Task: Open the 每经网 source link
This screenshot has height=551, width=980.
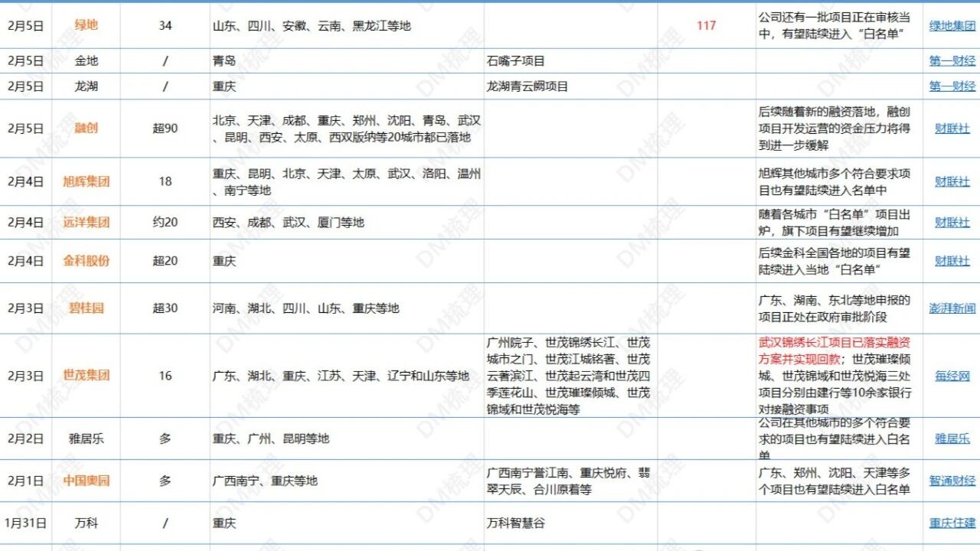Action: [x=952, y=375]
